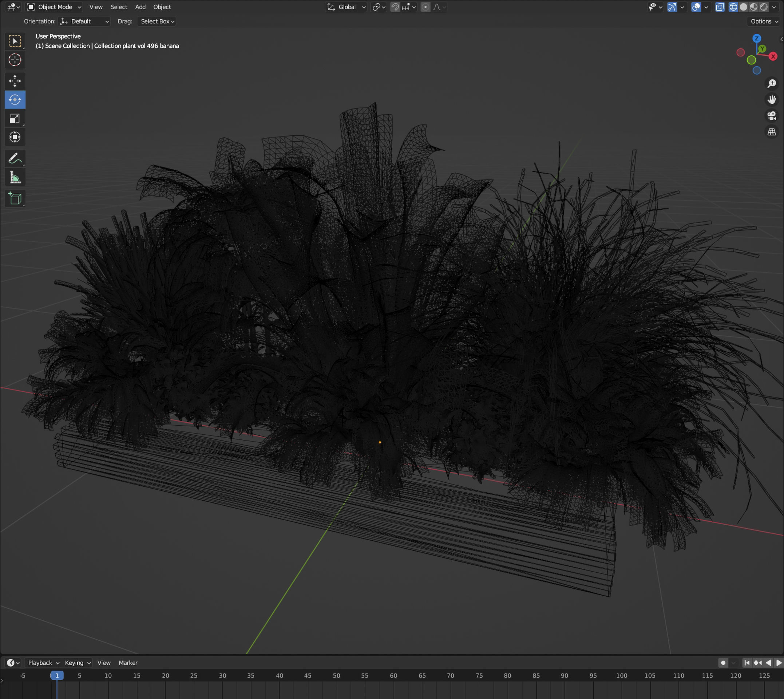The height and width of the screenshot is (699, 784).
Task: Open the View menu in viewport header
Action: pyautogui.click(x=96, y=7)
